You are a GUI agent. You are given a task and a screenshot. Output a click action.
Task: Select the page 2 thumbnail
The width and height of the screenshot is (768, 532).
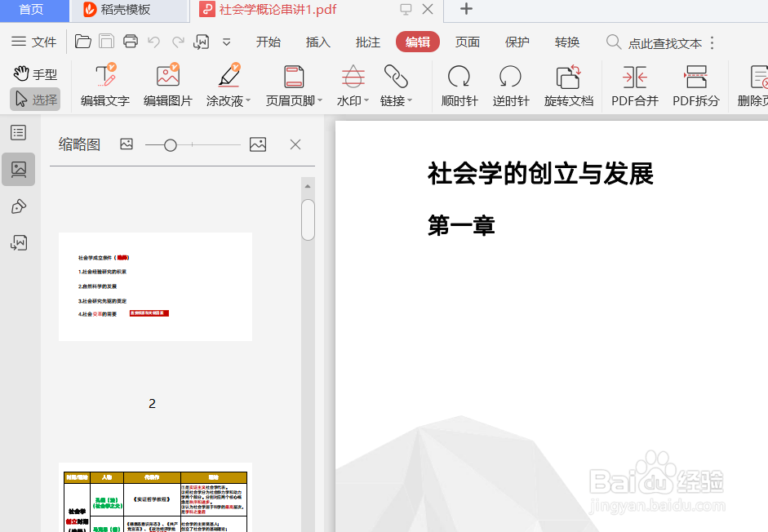click(154, 286)
